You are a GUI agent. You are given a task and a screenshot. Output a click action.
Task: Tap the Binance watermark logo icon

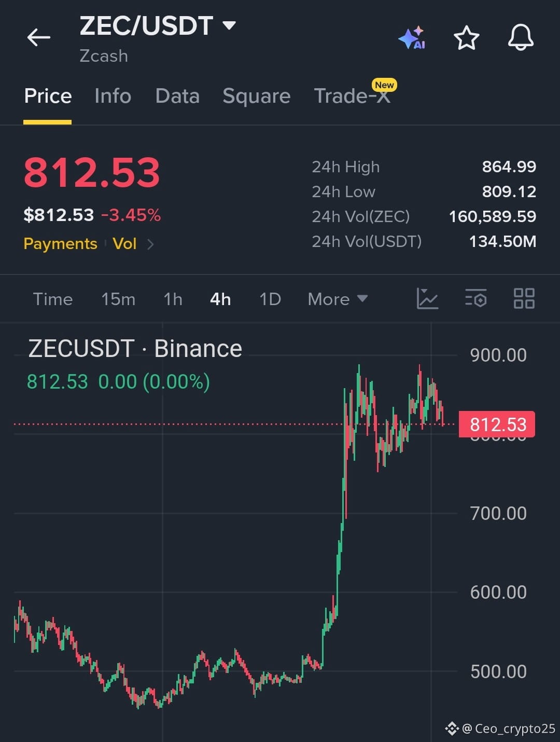click(x=452, y=729)
